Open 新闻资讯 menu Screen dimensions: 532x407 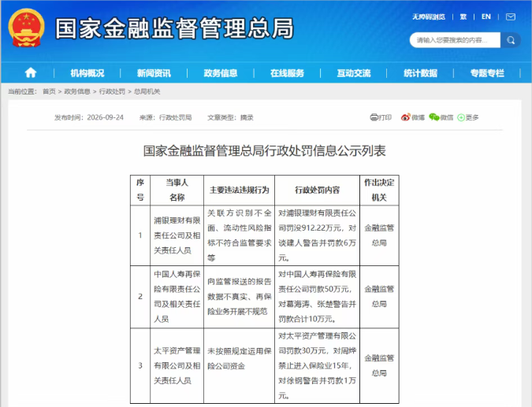pyautogui.click(x=154, y=73)
